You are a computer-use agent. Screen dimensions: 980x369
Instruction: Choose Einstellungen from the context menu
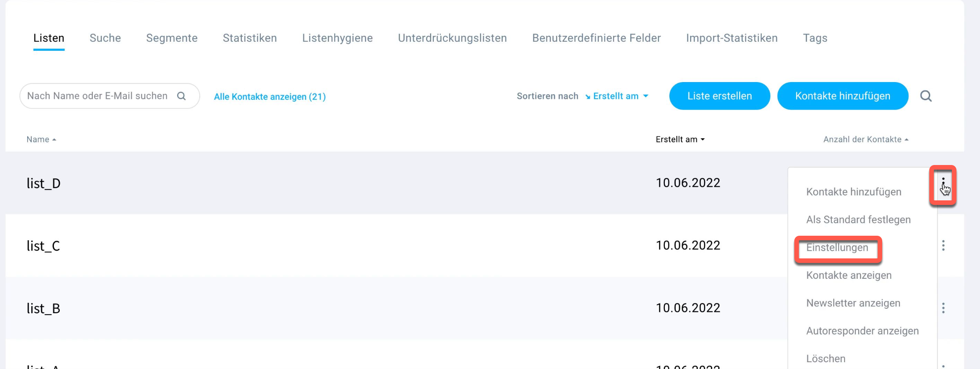[x=837, y=248]
